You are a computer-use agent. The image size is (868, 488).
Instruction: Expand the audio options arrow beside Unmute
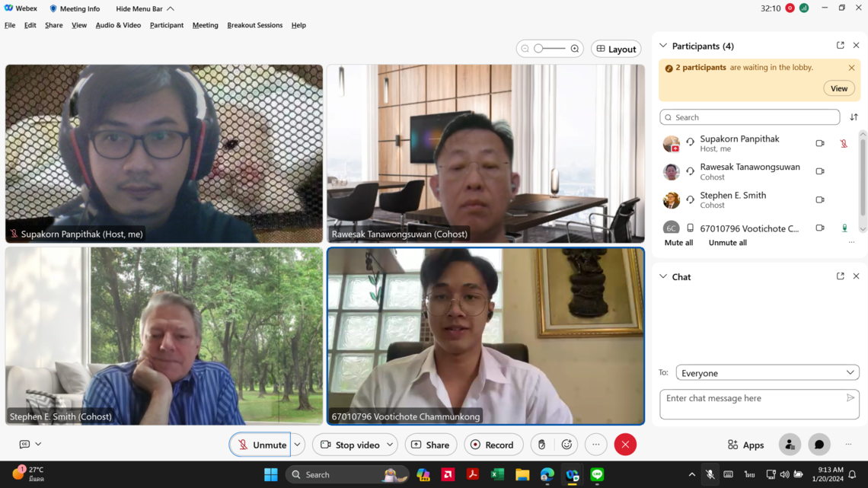(298, 445)
